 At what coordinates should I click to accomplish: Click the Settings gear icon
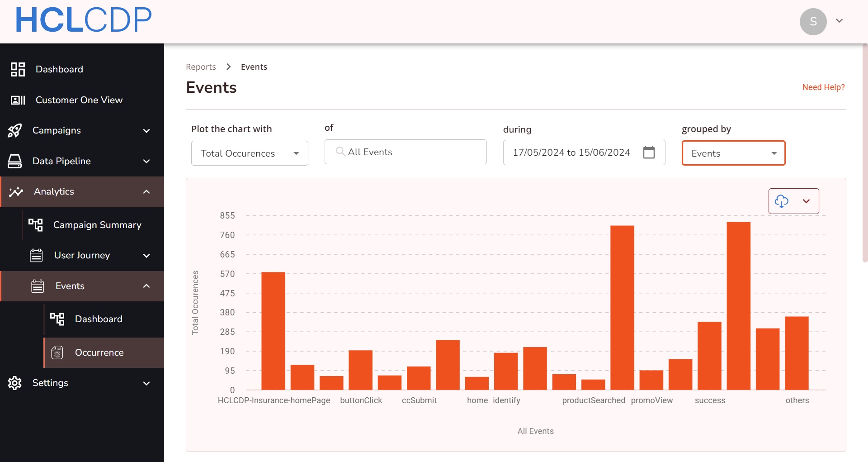(14, 383)
